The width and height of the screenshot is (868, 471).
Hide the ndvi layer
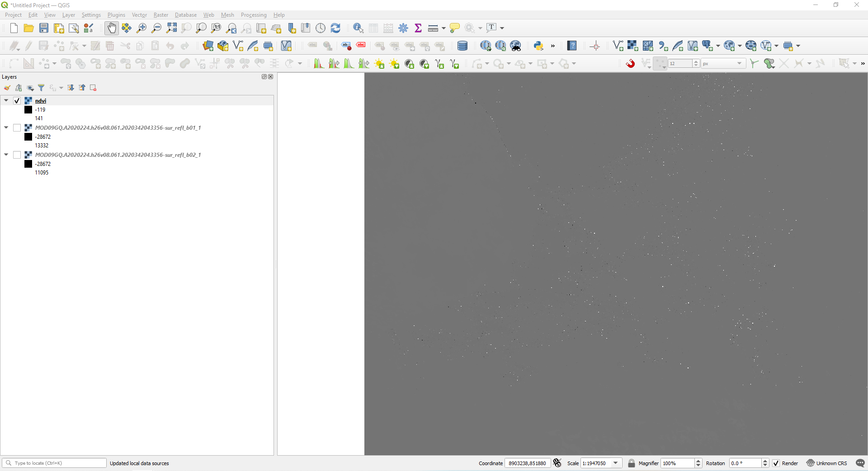pos(17,101)
